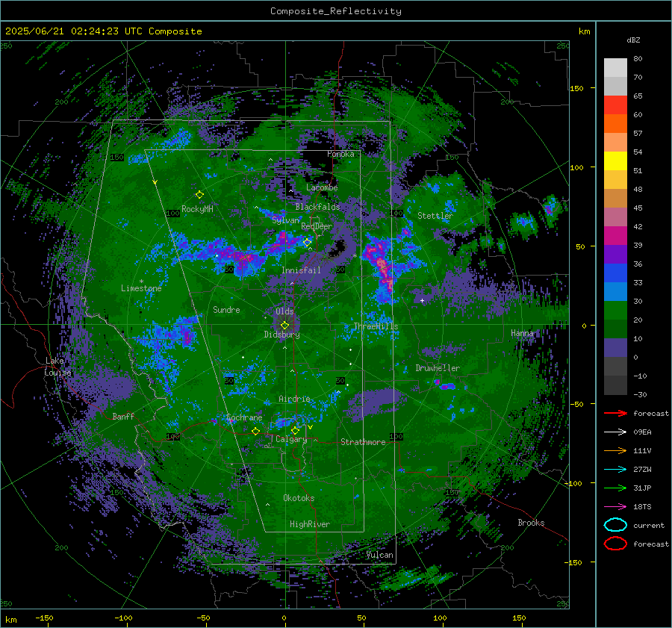The image size is (672, 628).
Task: Click the white asterisk marker above Limestone
Action: click(141, 282)
